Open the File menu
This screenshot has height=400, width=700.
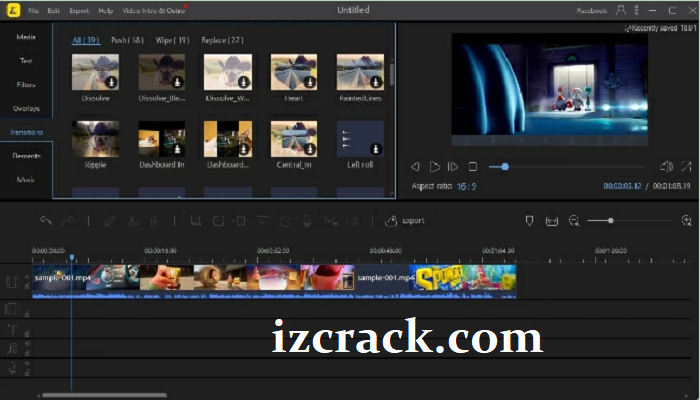tap(33, 10)
